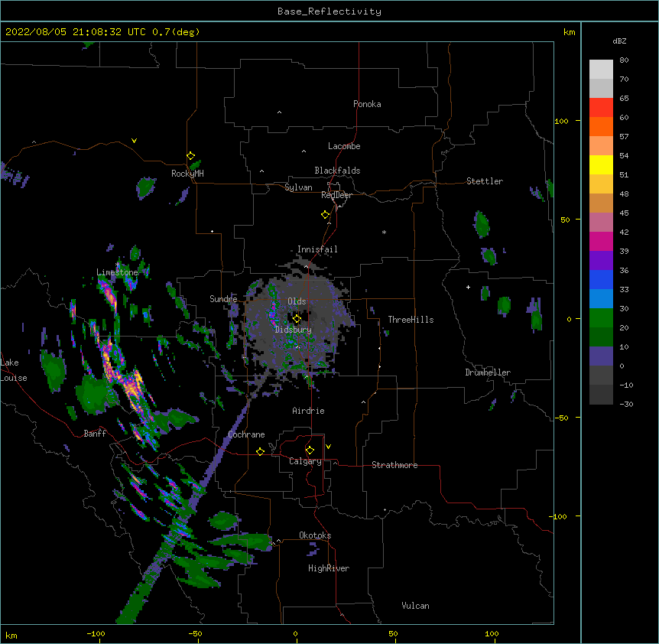Click the Sylvan label

(x=298, y=187)
